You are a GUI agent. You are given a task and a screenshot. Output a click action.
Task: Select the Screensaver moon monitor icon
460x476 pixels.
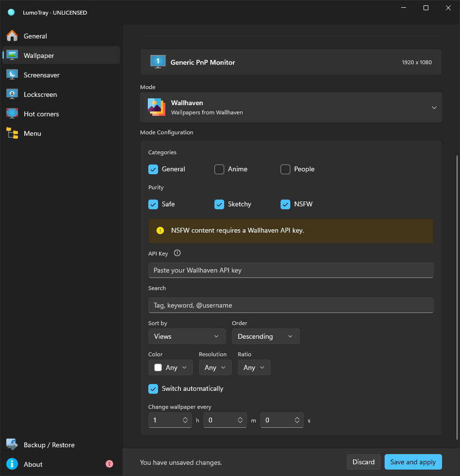(12, 74)
